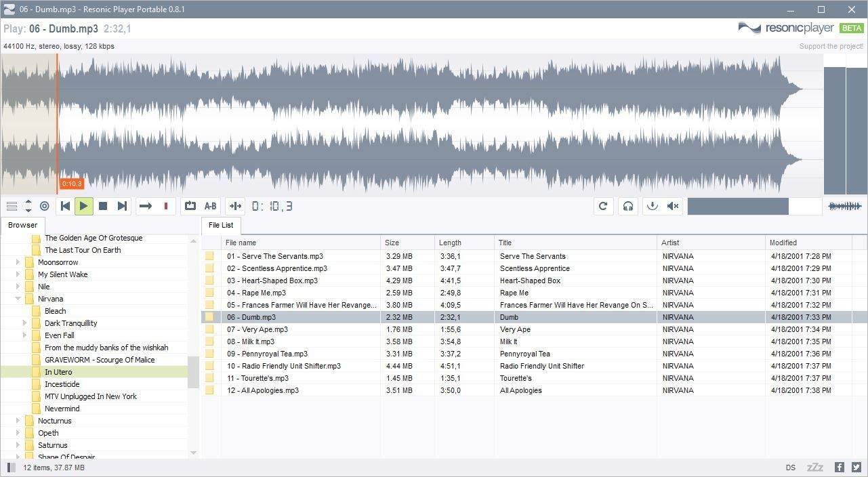Expand the Dark Tranquillity folder
The image size is (868, 477).
pos(24,323)
